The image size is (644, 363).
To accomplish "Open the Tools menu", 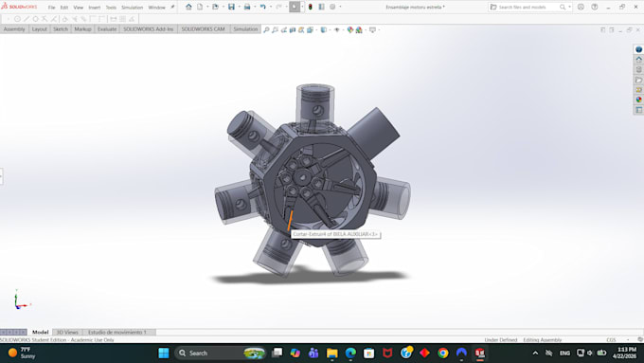I will pos(111,8).
